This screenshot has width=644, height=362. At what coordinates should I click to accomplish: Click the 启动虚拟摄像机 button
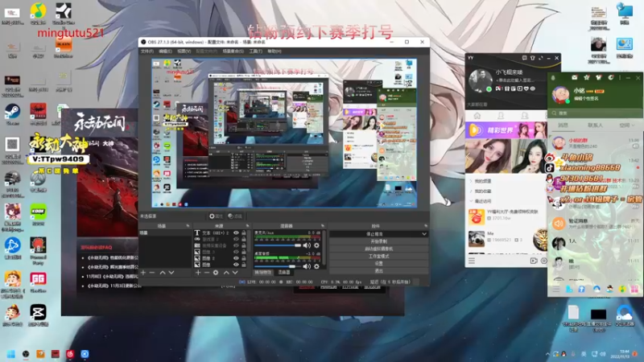pos(378,249)
